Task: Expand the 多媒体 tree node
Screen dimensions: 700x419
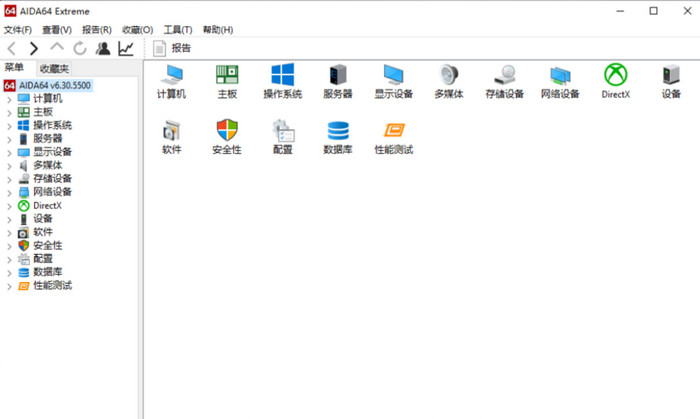Action: pyautogui.click(x=9, y=166)
